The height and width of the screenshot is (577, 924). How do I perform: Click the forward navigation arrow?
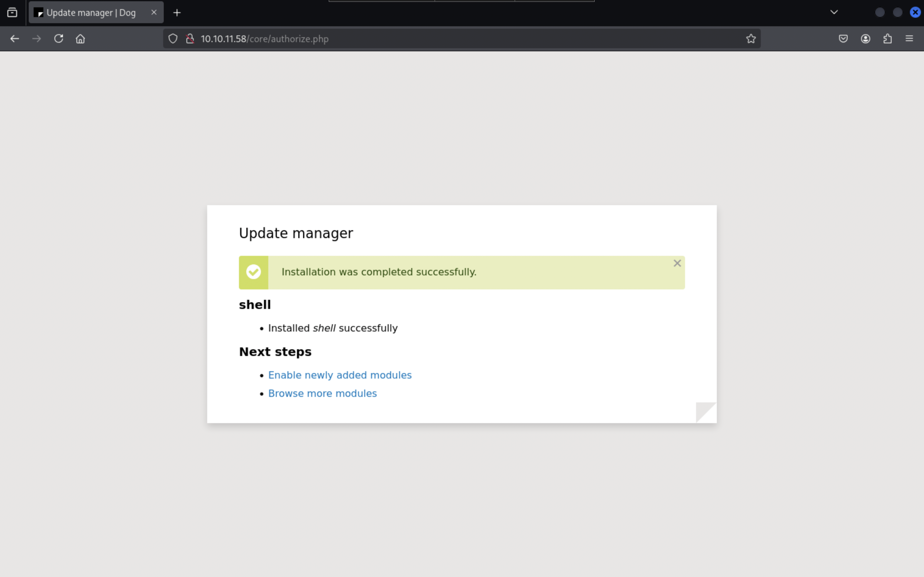point(37,38)
